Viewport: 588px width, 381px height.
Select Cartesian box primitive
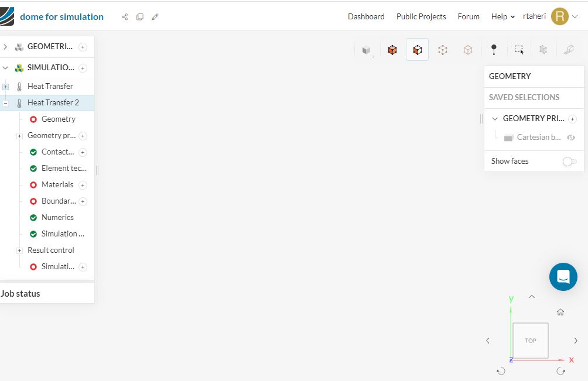tap(538, 138)
